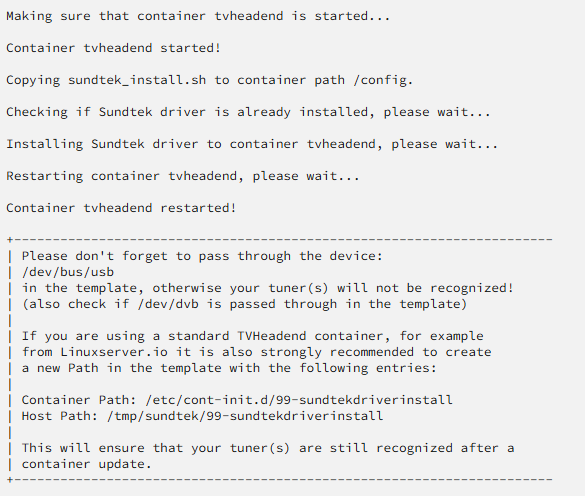Click the top dashed border of the box
This screenshot has height=496, width=585.
(280, 239)
